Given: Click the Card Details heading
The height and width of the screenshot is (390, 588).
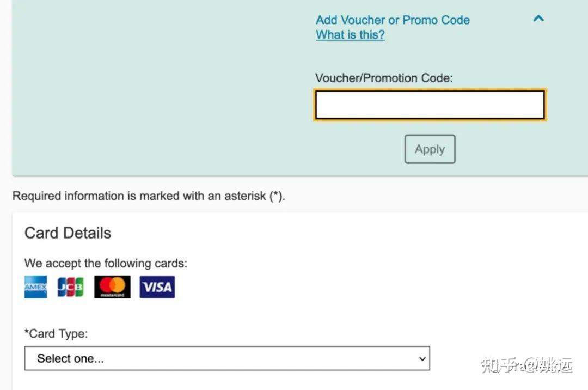Looking at the screenshot, I should pyautogui.click(x=68, y=233).
